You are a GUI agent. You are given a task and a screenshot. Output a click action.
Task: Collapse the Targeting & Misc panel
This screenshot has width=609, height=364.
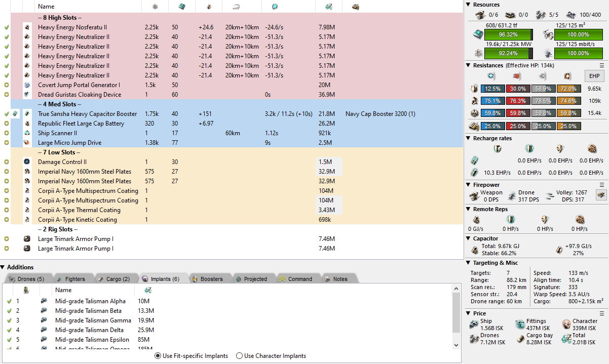(x=468, y=263)
